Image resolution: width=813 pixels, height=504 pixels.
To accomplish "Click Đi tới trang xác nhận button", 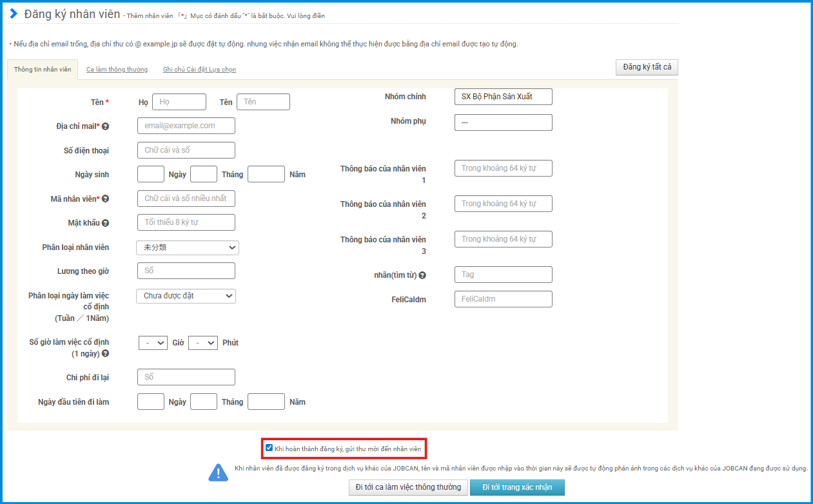I will [516, 487].
